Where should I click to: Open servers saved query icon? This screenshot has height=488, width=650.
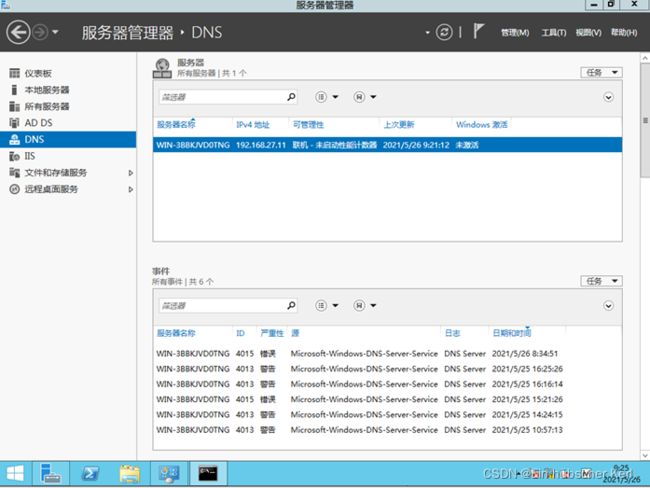(359, 97)
